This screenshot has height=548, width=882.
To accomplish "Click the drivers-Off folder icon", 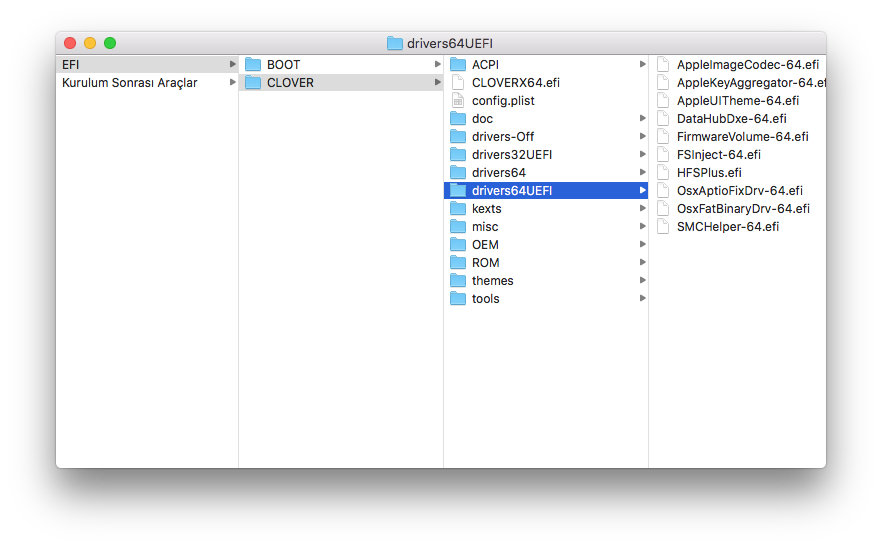I will 458,137.
